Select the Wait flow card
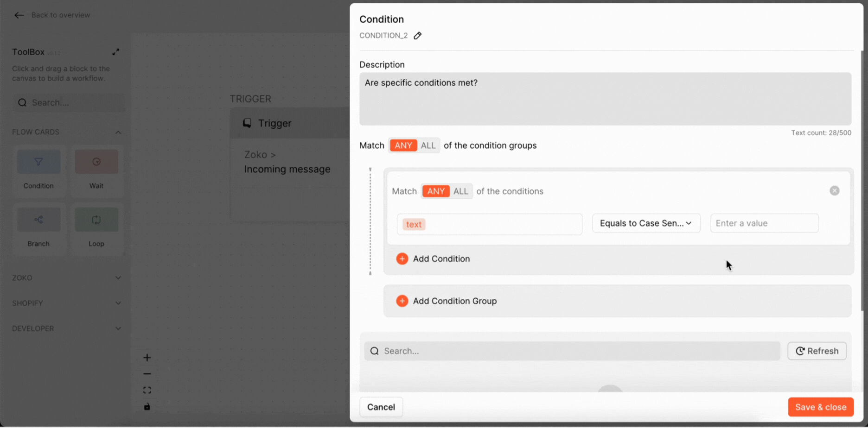The height and width of the screenshot is (428, 868). point(96,170)
